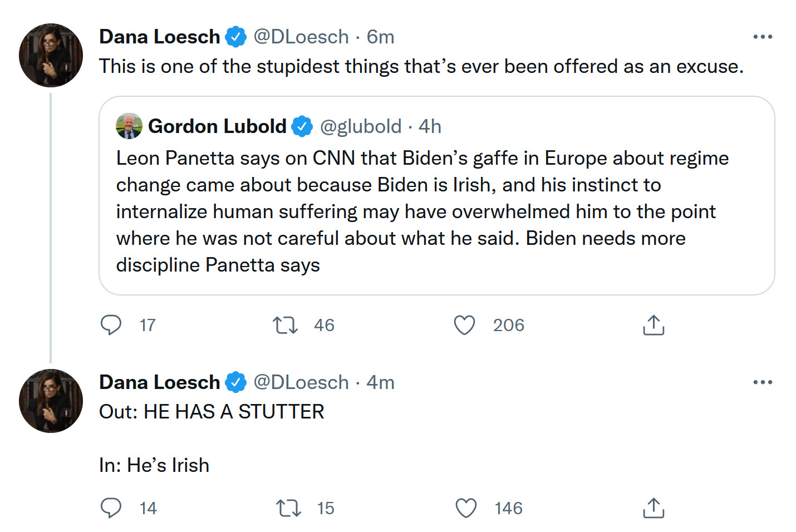Click the @DLoesch handle on first tweet
This screenshot has width=796, height=532.
coord(301,37)
